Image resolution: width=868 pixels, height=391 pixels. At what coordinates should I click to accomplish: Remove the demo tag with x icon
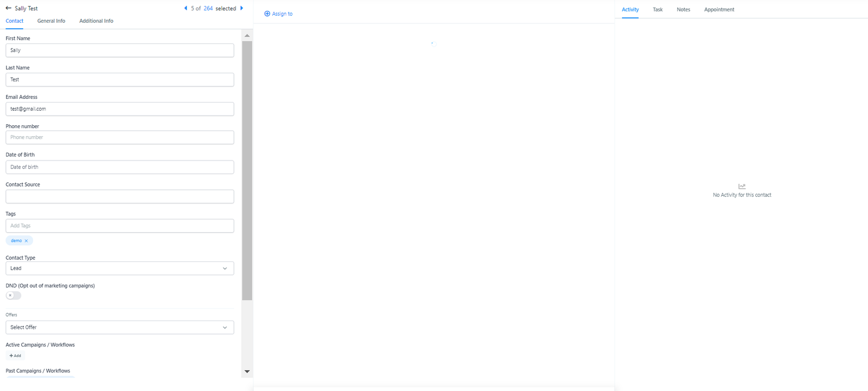coord(26,241)
